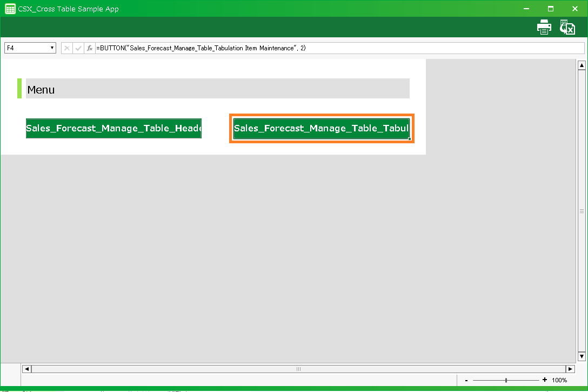The width and height of the screenshot is (588, 392).
Task: Expand the F4 name box dropdown arrow
Action: tap(52, 48)
